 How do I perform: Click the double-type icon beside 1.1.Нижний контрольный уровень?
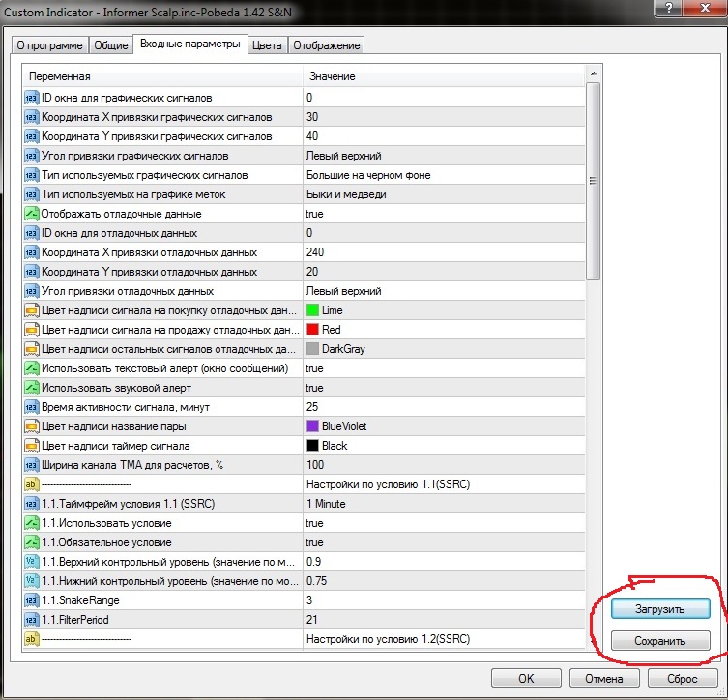[31, 582]
